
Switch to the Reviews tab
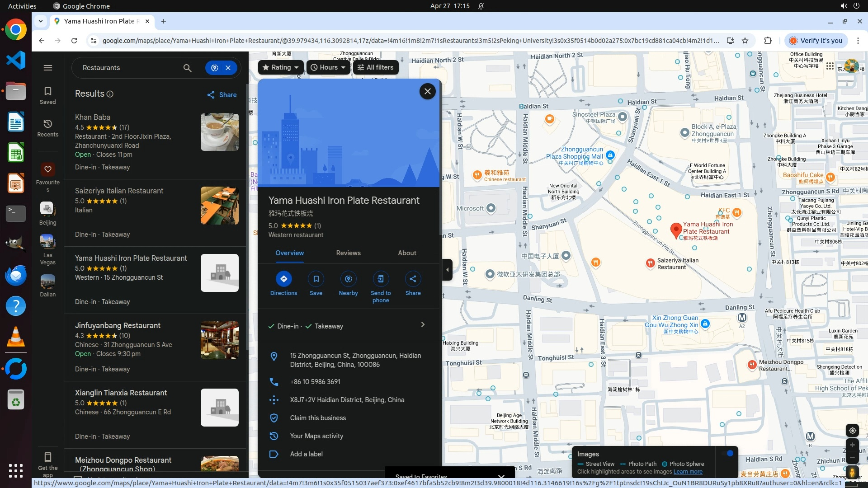click(x=348, y=253)
